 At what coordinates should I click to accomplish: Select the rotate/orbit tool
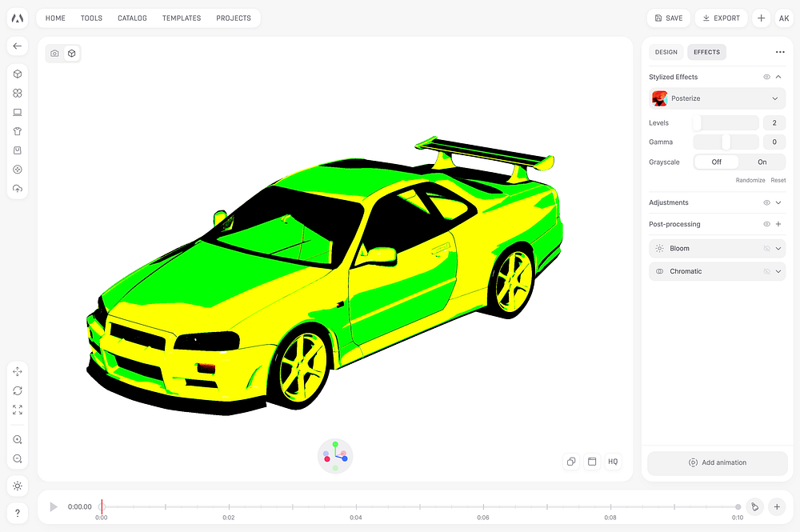tap(18, 390)
